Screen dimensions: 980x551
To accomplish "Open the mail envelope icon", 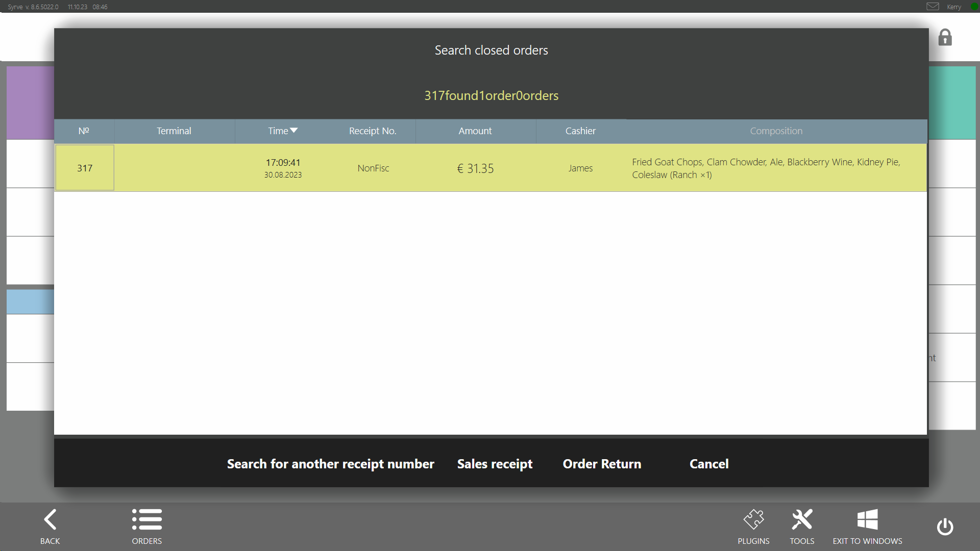I will (933, 7).
